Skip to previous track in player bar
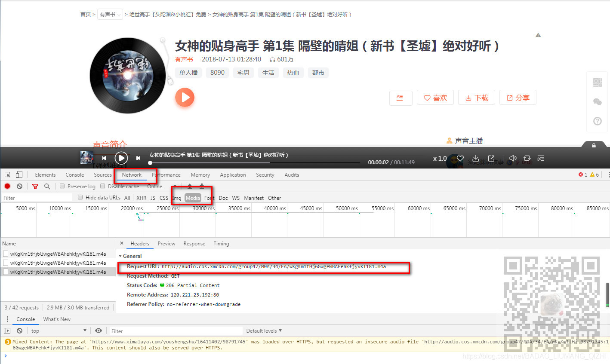610x364 pixels. tap(104, 158)
